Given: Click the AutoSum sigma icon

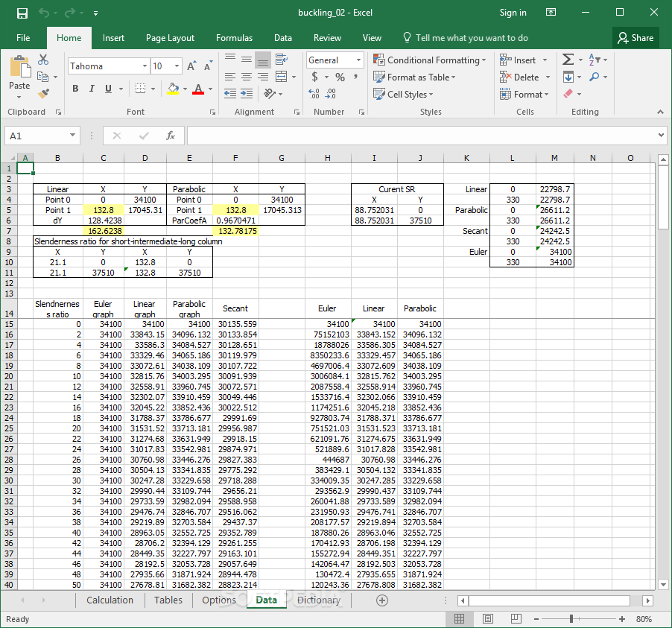Looking at the screenshot, I should point(568,60).
